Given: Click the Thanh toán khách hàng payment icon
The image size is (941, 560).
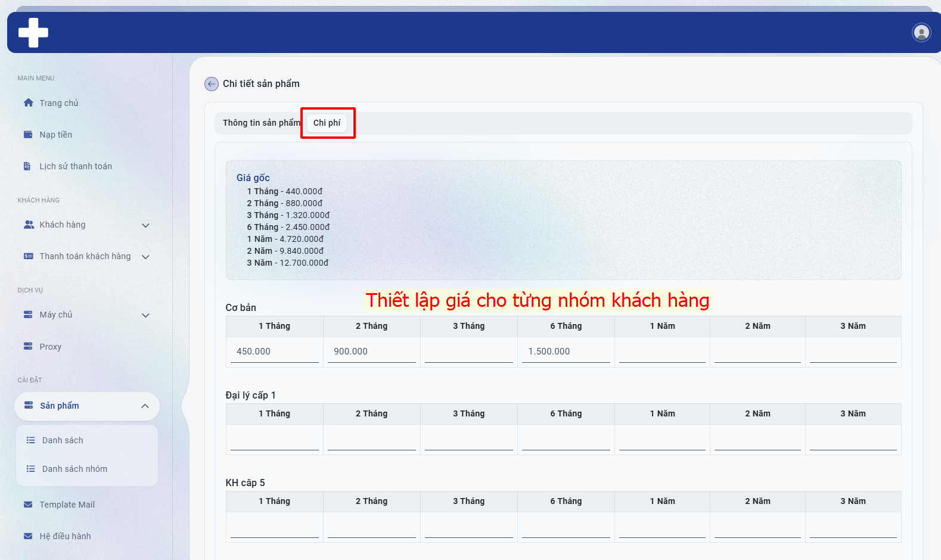Looking at the screenshot, I should (28, 256).
